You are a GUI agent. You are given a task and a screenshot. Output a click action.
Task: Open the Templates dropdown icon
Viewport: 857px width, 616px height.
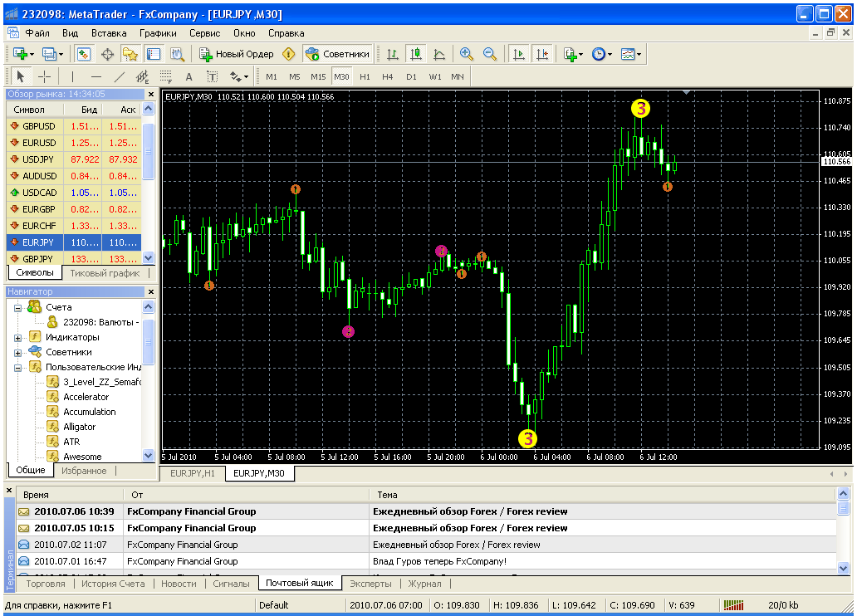(x=631, y=54)
